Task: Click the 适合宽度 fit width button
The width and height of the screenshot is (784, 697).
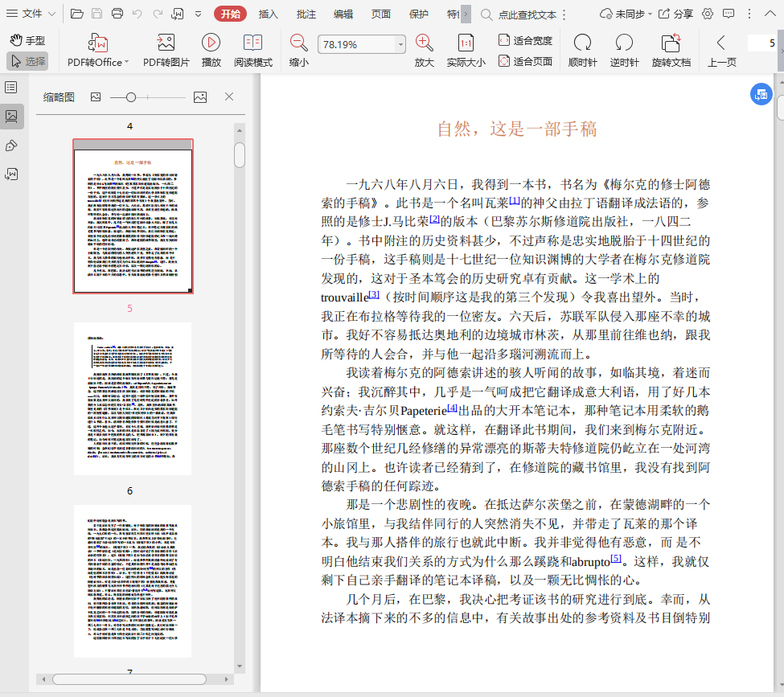Action: click(x=525, y=40)
